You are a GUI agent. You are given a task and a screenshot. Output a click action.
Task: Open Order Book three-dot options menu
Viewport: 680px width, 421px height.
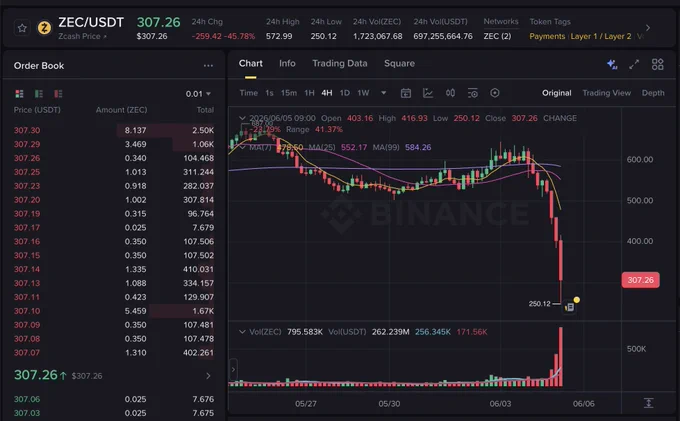(208, 66)
